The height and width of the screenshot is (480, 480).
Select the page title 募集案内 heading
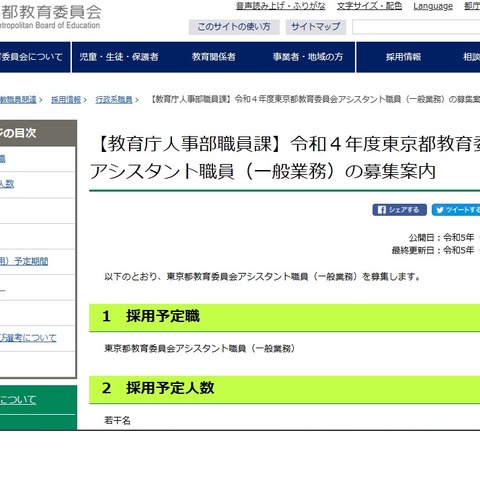(285, 158)
